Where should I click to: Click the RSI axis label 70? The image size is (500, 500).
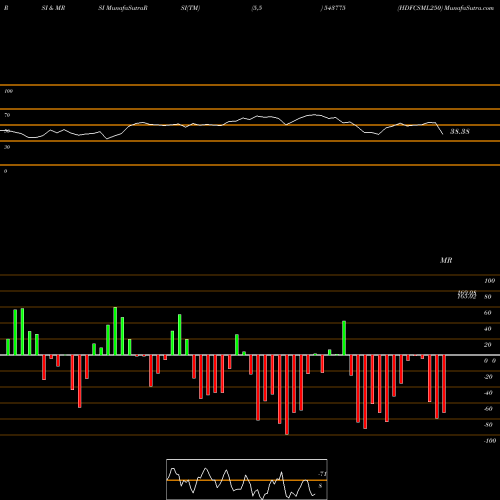(x=7, y=115)
